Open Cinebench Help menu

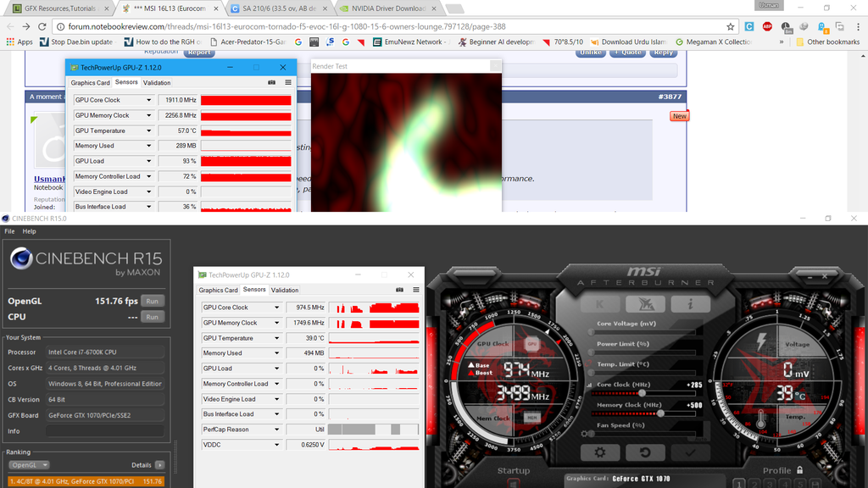(29, 231)
